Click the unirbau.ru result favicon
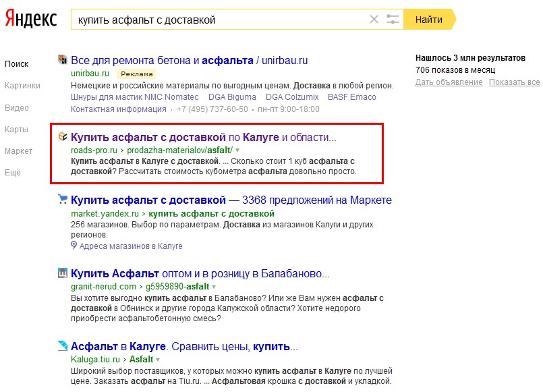Image resolution: width=543 pixels, height=392 pixels. point(62,59)
